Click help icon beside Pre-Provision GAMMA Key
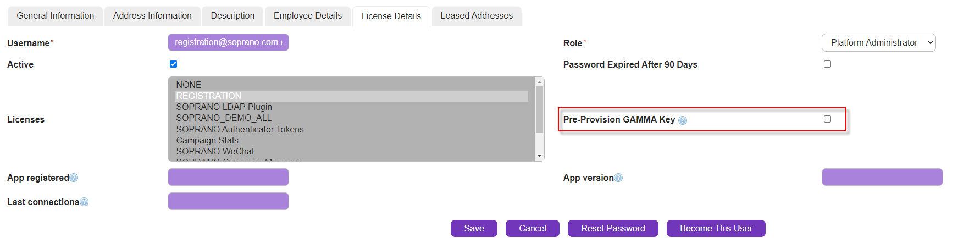 pyautogui.click(x=683, y=120)
